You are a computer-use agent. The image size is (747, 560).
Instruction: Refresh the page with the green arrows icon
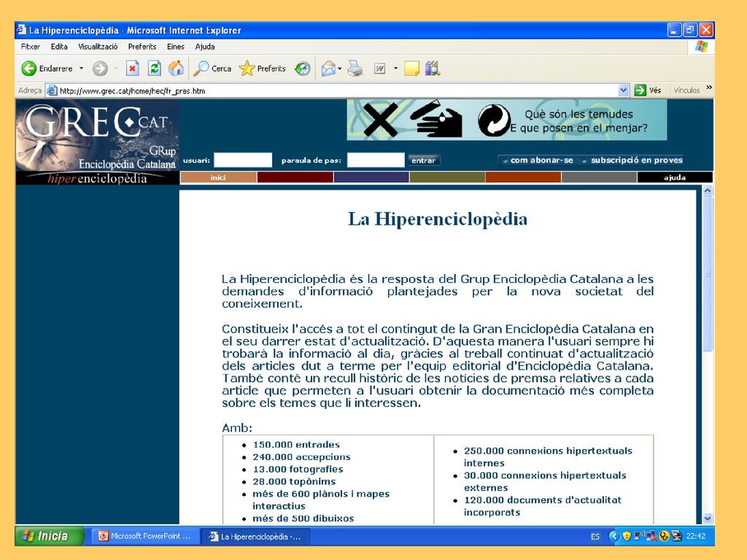pyautogui.click(x=155, y=69)
